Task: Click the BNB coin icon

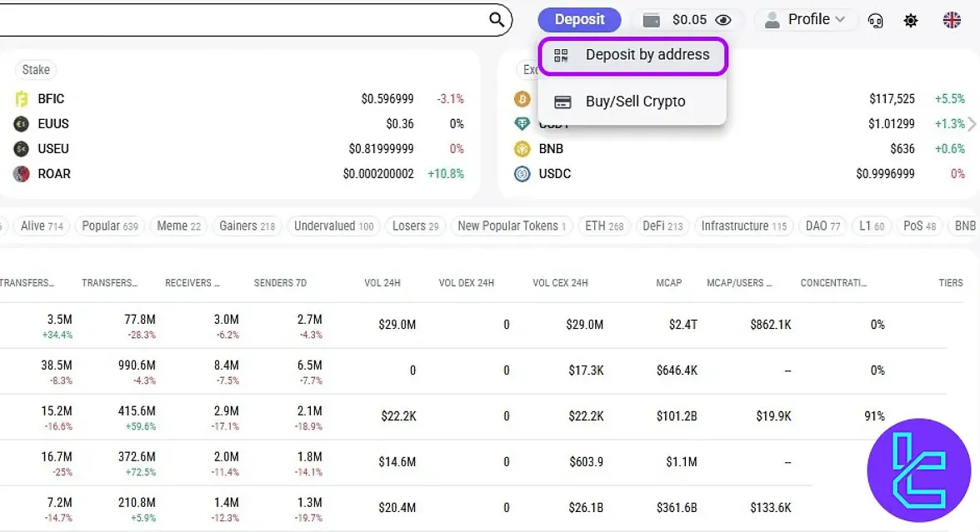Action: [x=522, y=149]
